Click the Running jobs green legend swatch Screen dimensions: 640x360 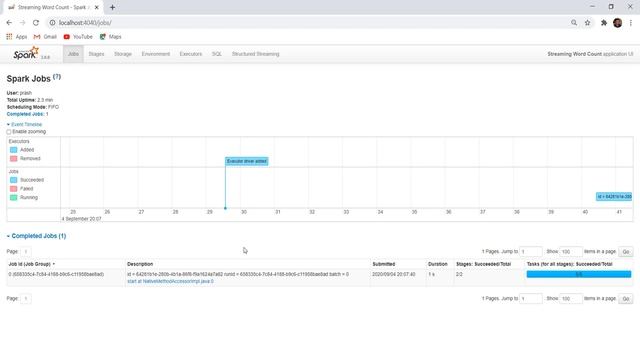pyautogui.click(x=13, y=198)
